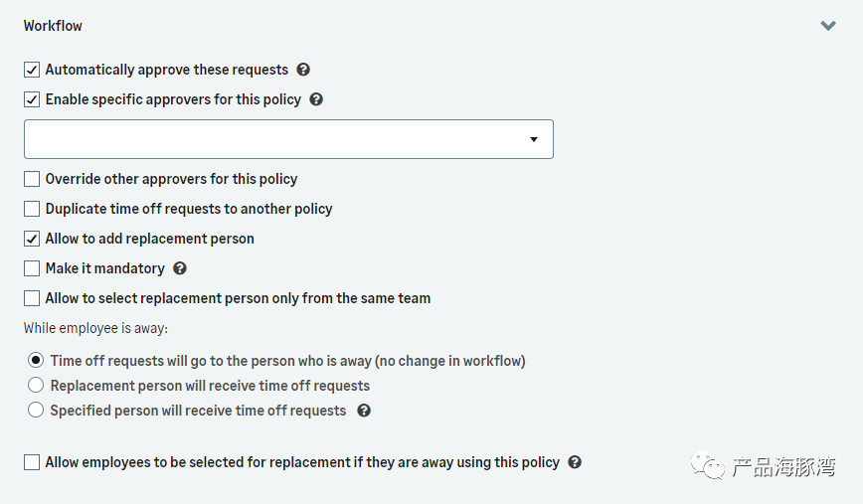Uncheck Automatically approve these requests
This screenshot has width=863, height=504.
coord(32,70)
